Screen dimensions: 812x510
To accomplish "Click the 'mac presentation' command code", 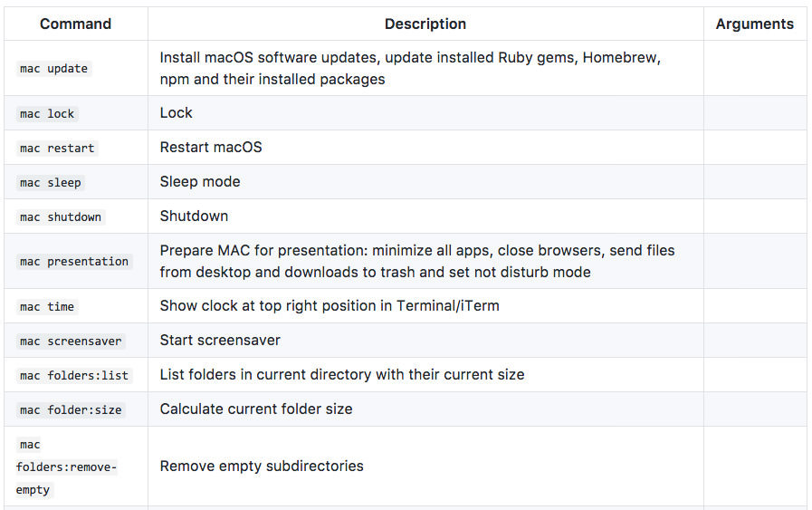I will coord(74,262).
